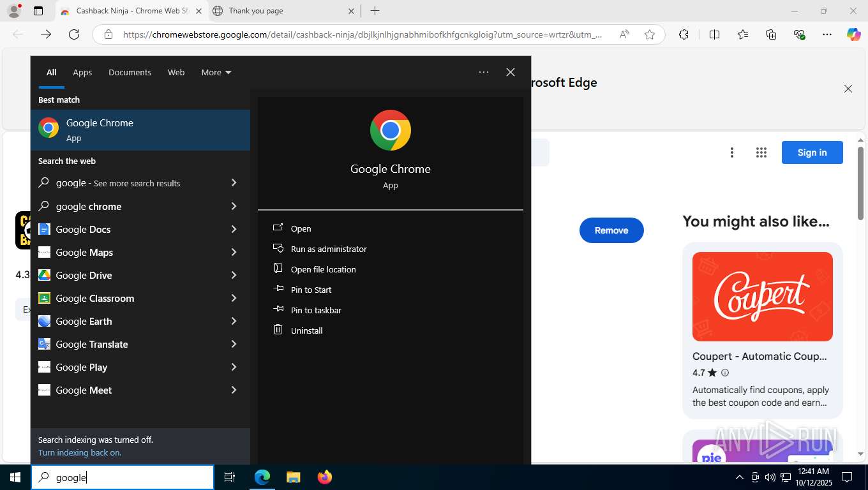Click the Google Translate suggestion icon
Screen dimensions: 868x490
point(44,344)
